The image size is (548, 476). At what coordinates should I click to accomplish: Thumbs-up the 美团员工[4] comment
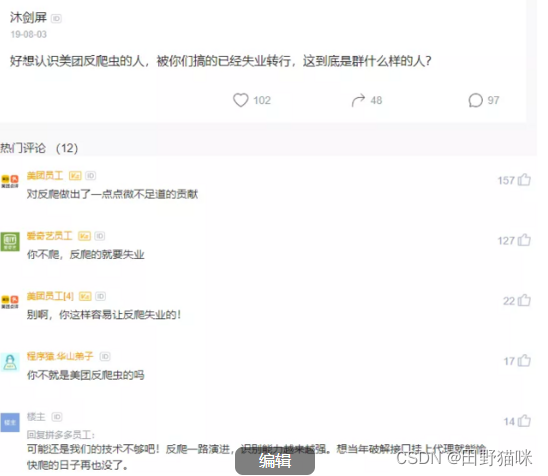pos(524,300)
